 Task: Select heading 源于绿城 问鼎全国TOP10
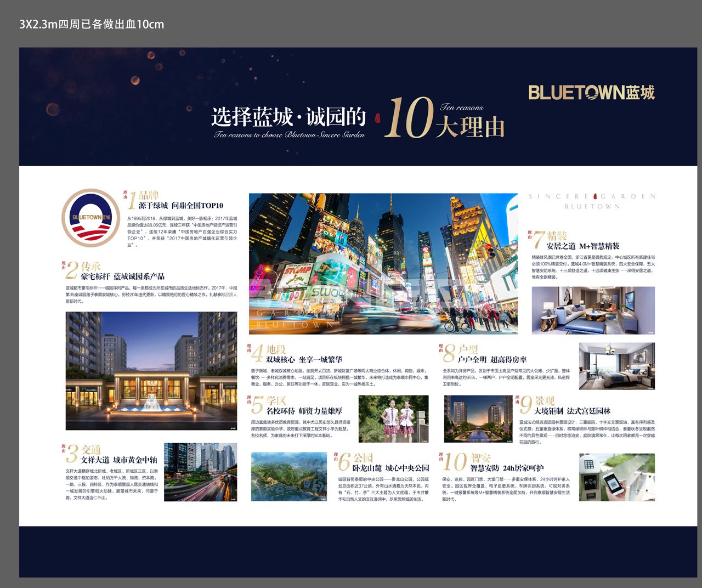click(x=181, y=206)
